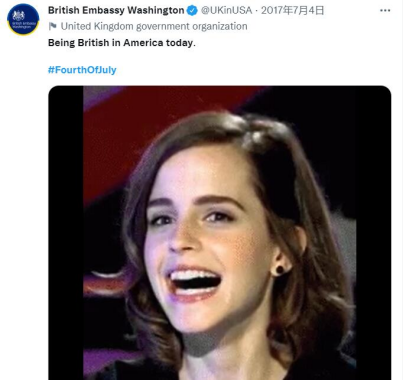Click the woman's black earring in the GIF

280,269
